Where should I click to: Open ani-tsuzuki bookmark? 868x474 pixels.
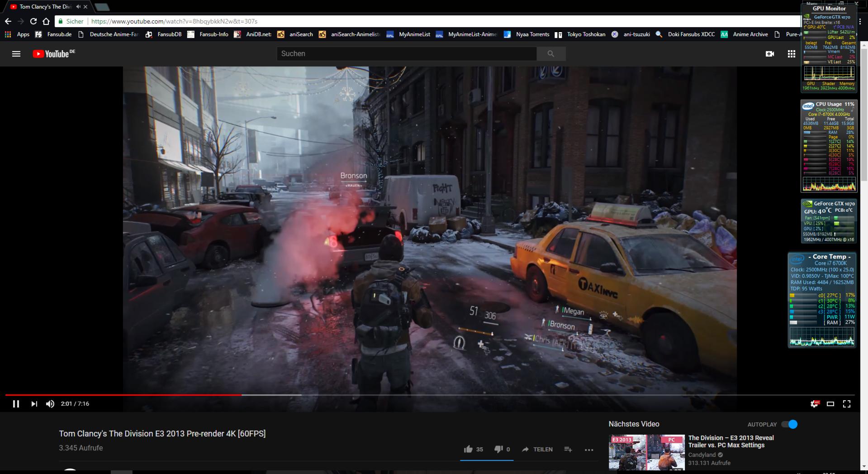(x=631, y=34)
